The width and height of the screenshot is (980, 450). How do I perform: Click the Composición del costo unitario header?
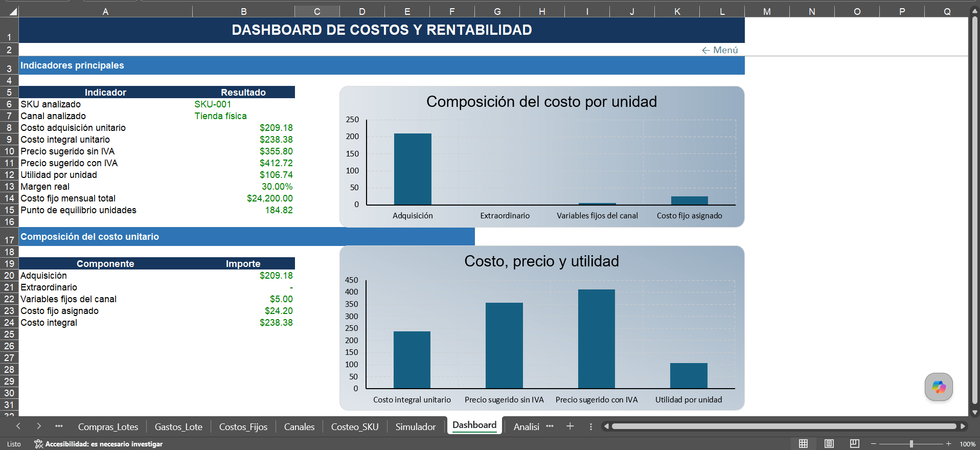point(246,237)
